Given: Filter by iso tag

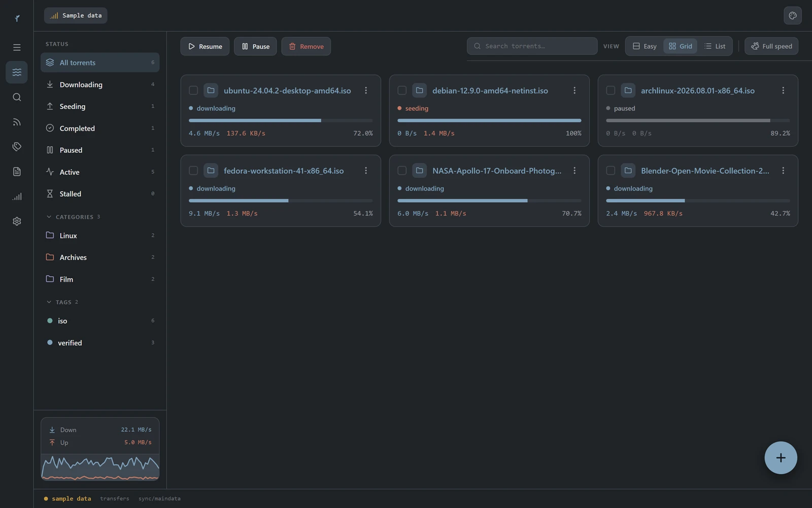Looking at the screenshot, I should point(100,321).
